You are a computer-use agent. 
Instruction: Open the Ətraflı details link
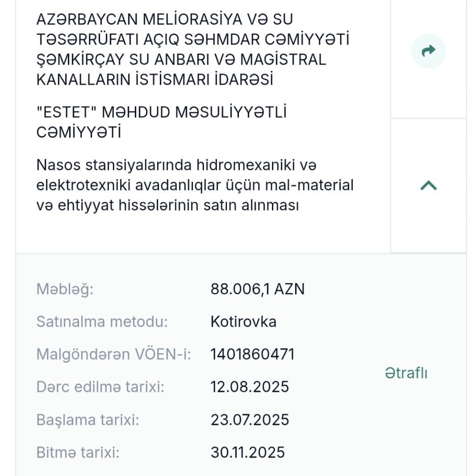click(406, 373)
